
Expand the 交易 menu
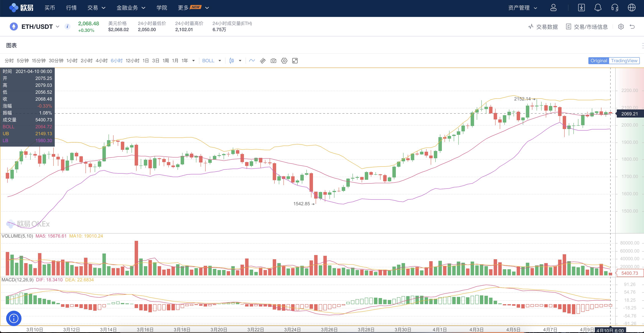tap(96, 8)
